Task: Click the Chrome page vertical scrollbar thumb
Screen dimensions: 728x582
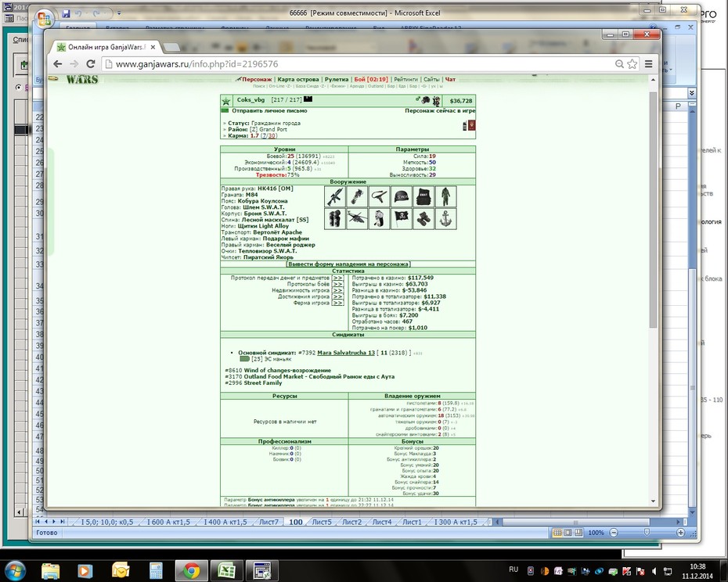Action: (654, 209)
